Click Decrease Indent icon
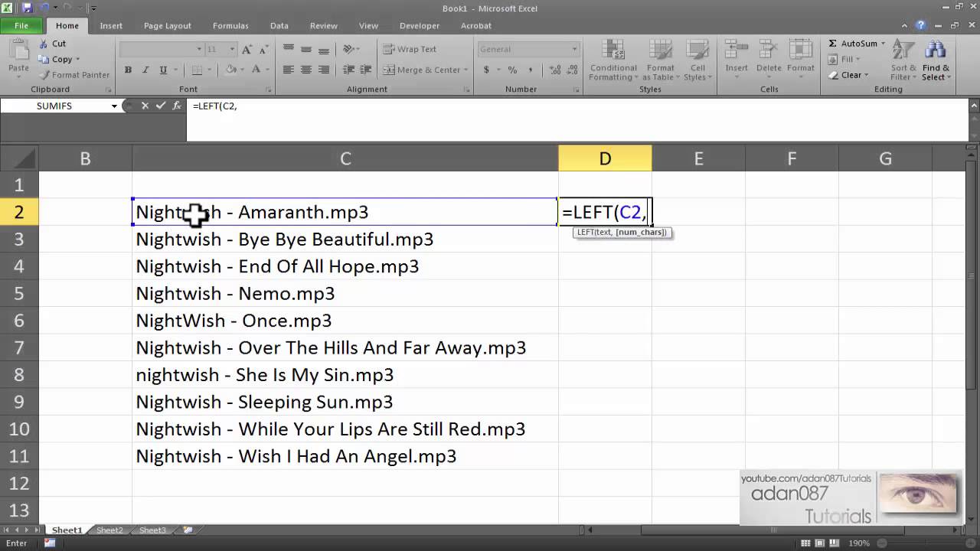 [348, 70]
